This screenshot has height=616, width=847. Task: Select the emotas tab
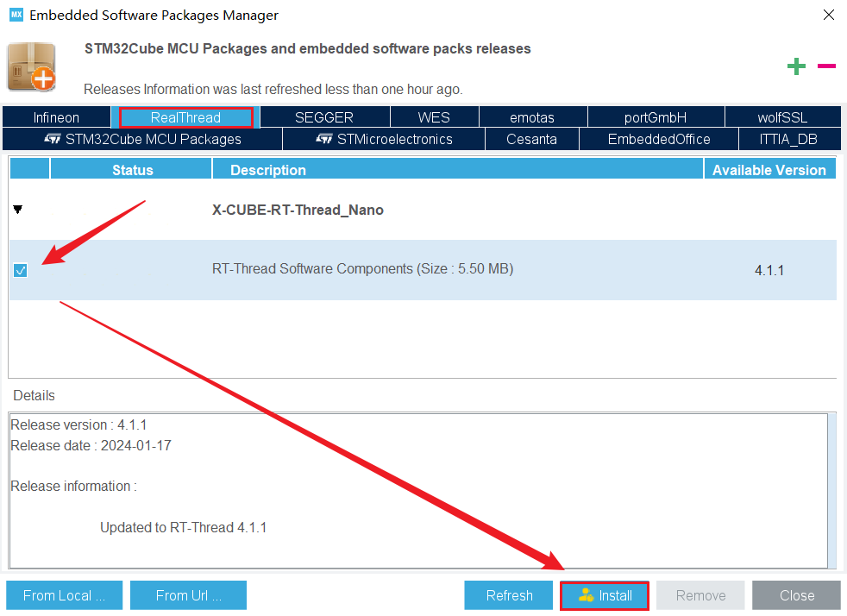pos(532,116)
